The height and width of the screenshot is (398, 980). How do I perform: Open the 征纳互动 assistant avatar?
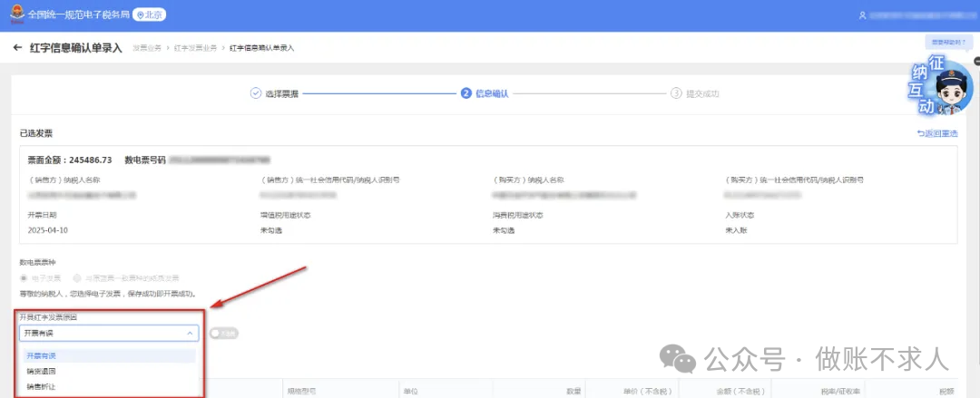pyautogui.click(x=943, y=87)
